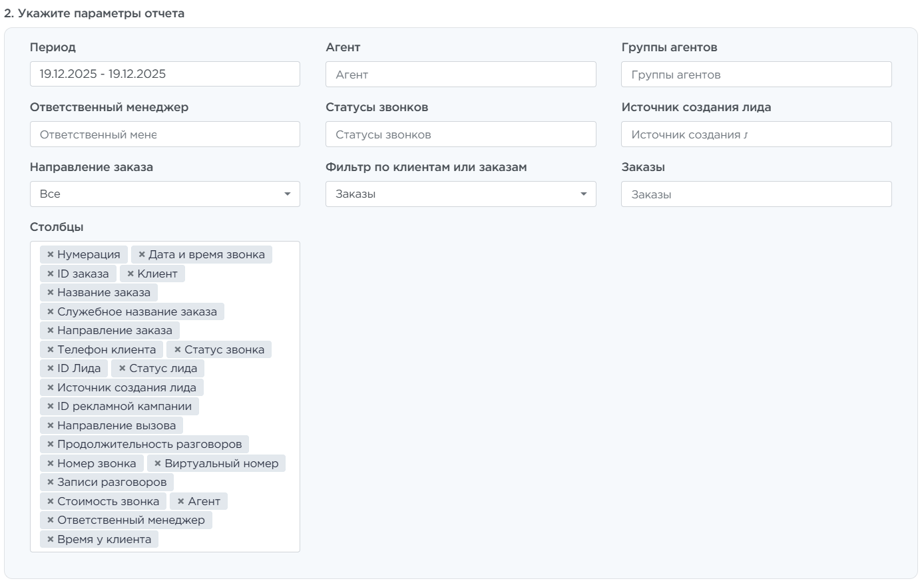The height and width of the screenshot is (585, 924).
Task: Remove the Время у клиента tag
Action: (x=50, y=539)
